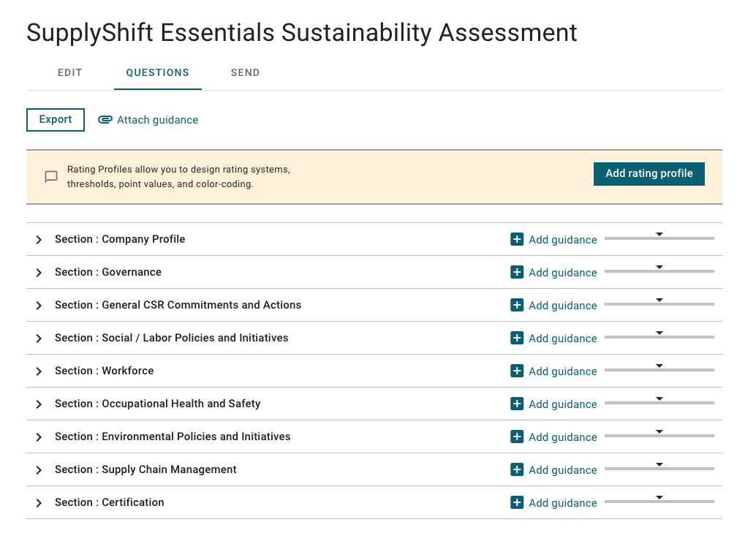756x544 pixels.
Task: Expand Occupational Health and Safety chevron
Action: tap(39, 404)
